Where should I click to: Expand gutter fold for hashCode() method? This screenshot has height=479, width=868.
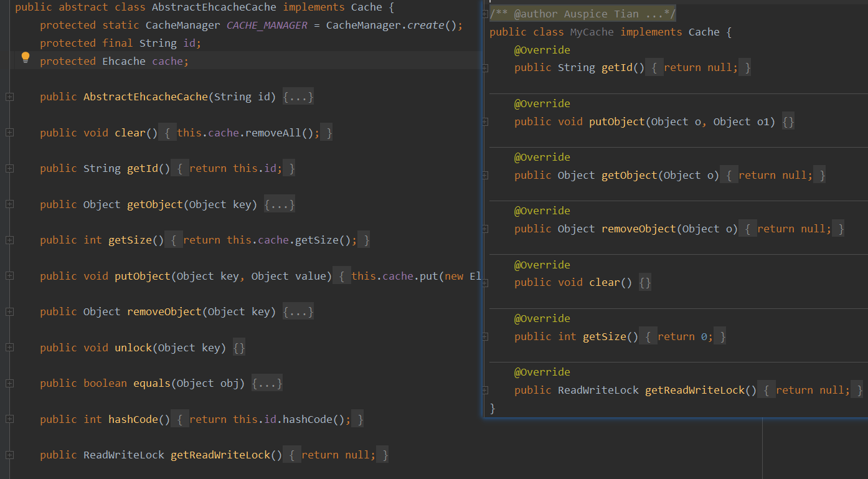(9, 419)
